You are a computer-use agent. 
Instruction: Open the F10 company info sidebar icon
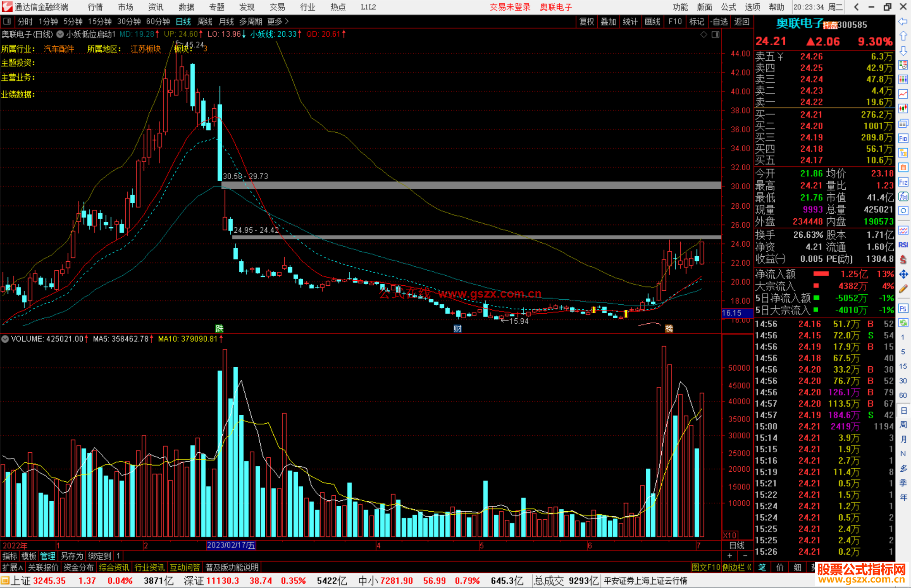tap(903, 138)
